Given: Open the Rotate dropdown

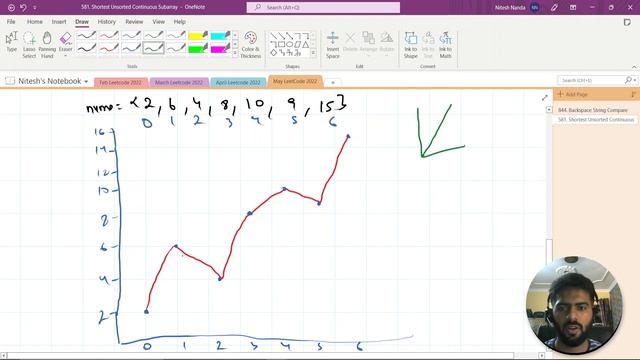Looking at the screenshot, I should tap(387, 44).
